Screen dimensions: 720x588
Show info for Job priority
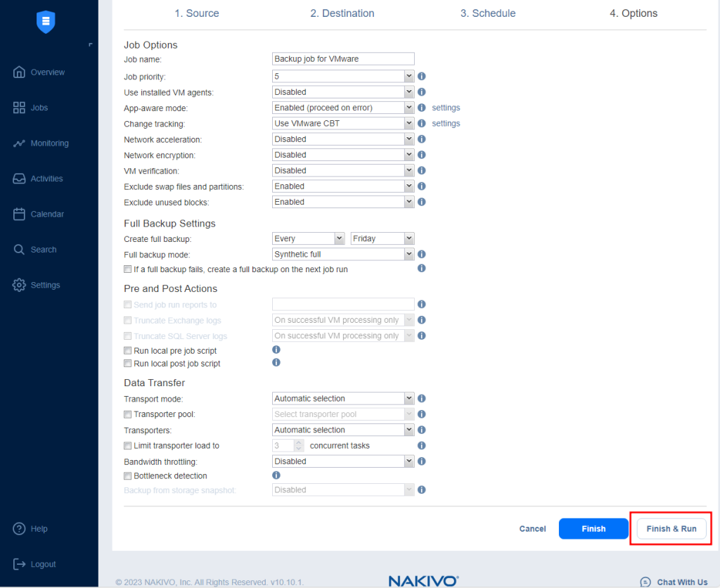tap(422, 76)
